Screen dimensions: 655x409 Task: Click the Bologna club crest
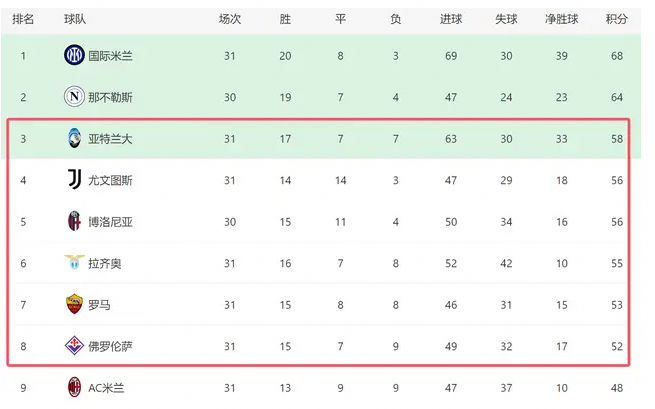coord(74,221)
